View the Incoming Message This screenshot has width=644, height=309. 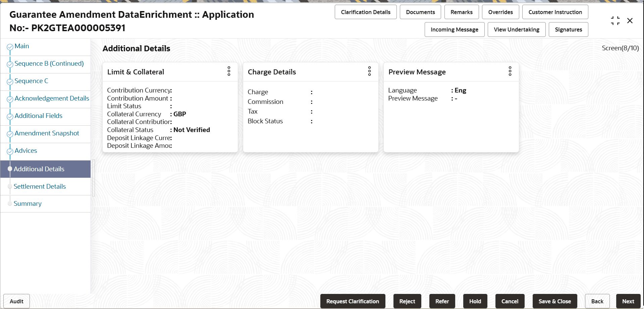point(454,29)
